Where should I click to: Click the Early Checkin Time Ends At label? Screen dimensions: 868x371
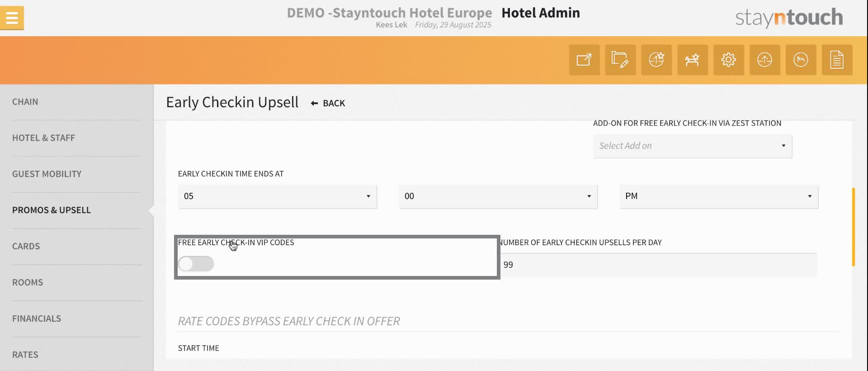(231, 174)
